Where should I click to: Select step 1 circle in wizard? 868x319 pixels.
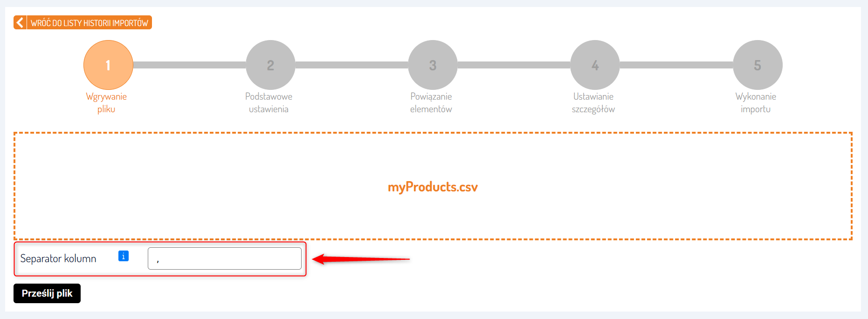108,65
